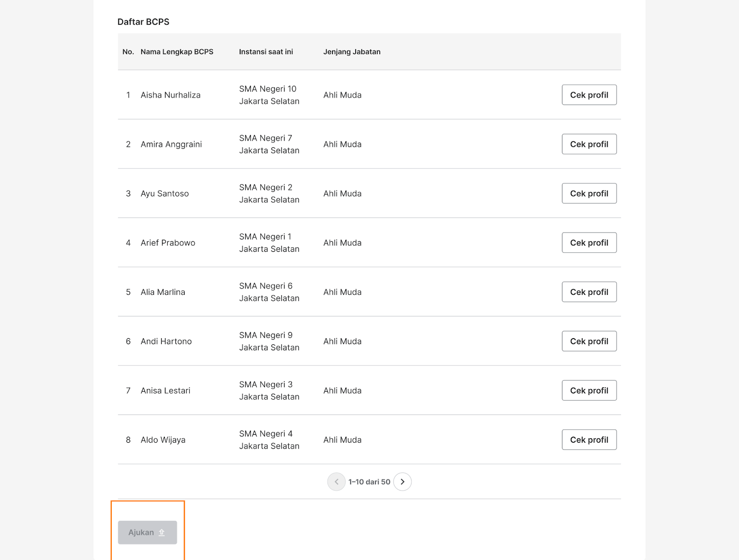Click the Ajukan submit button
The image size is (739, 560).
click(147, 532)
